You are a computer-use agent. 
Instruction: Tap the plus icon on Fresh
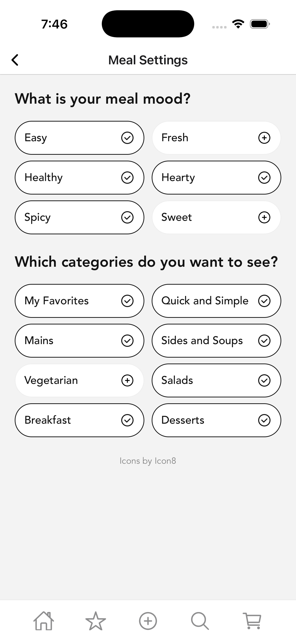[x=264, y=138]
